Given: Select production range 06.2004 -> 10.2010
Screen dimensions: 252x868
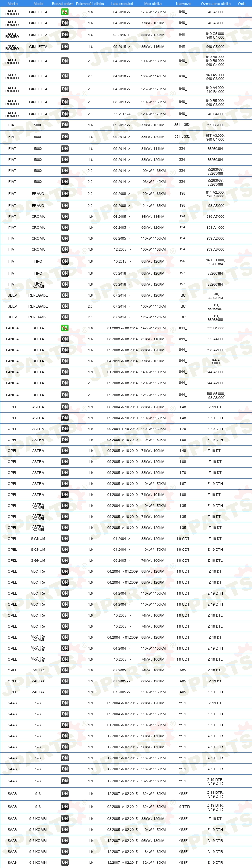Looking at the screenshot, I should coord(122,407).
